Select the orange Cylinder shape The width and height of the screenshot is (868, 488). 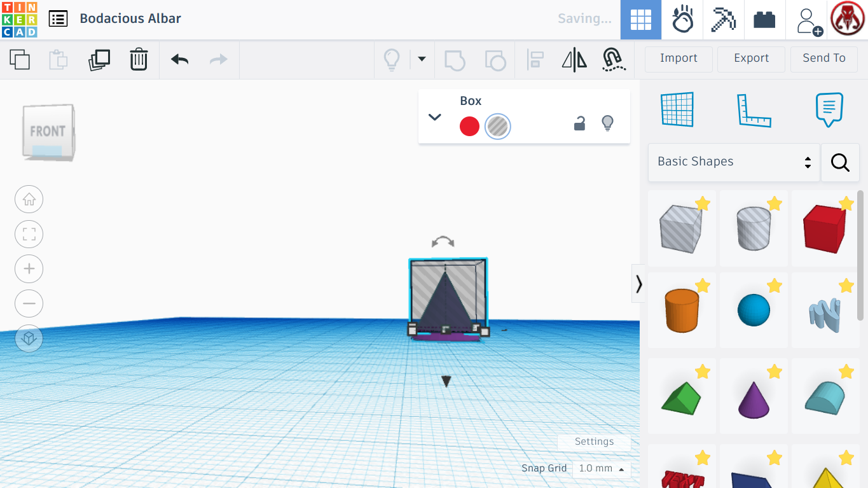tap(682, 310)
